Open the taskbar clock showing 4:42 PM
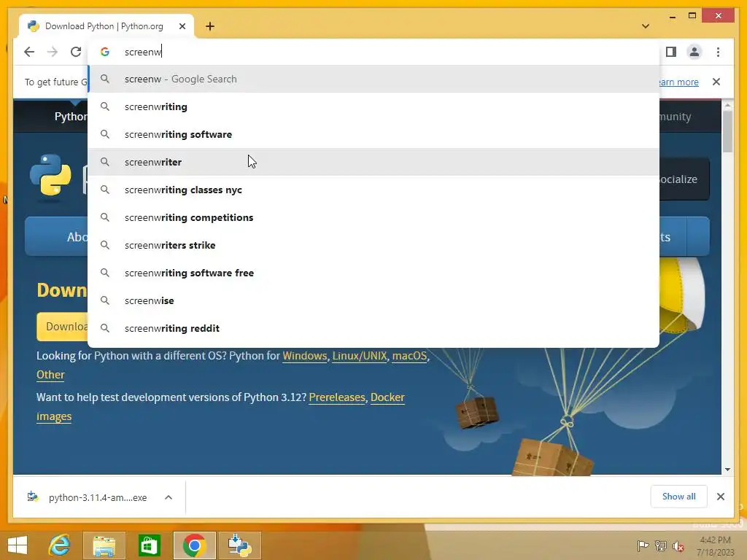The image size is (747, 560). coord(715,545)
